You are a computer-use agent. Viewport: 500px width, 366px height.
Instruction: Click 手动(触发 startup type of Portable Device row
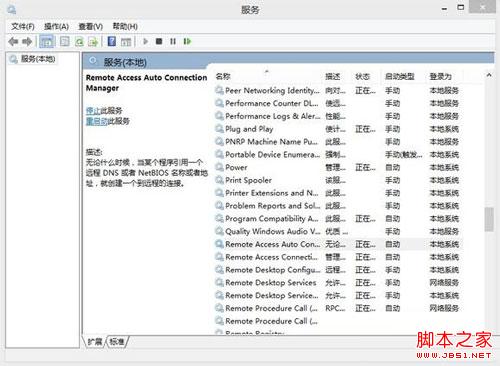click(x=404, y=155)
